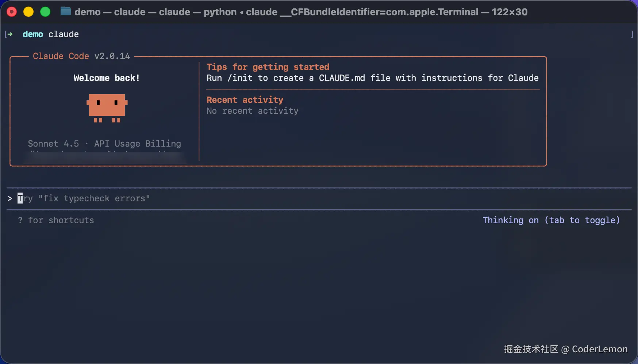Screen dimensions: 638x364
Task: Click the right bracket mark at line end
Action: (x=632, y=34)
